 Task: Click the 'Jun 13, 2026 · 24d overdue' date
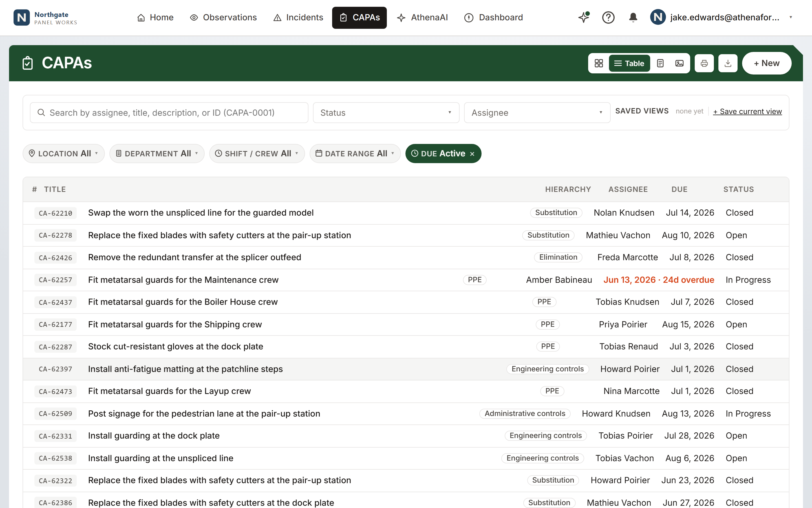[659, 280]
